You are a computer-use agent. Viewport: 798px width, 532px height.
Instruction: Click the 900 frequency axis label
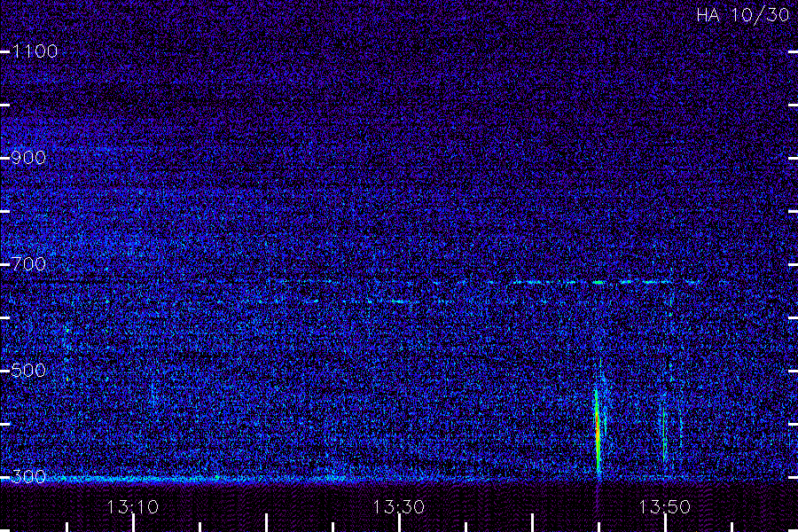(x=28, y=158)
